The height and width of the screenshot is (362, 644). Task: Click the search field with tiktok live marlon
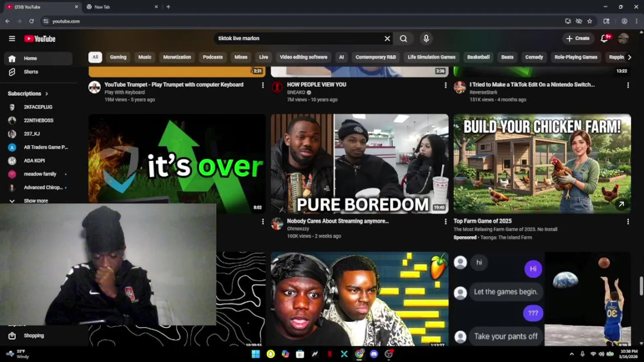(299, 38)
